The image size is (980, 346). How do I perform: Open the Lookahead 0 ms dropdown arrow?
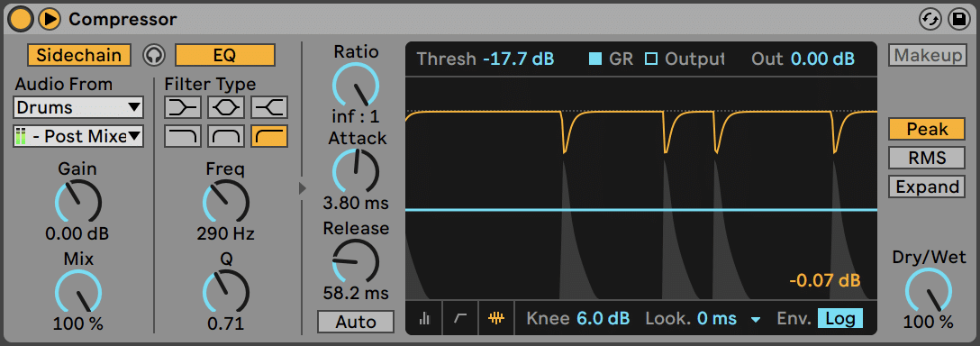pos(756,320)
